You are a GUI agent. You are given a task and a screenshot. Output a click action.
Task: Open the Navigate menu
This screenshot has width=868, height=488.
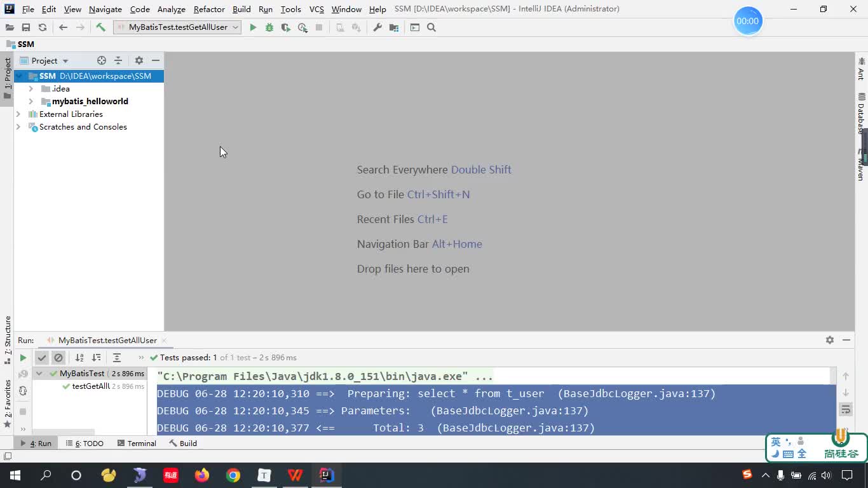point(105,9)
